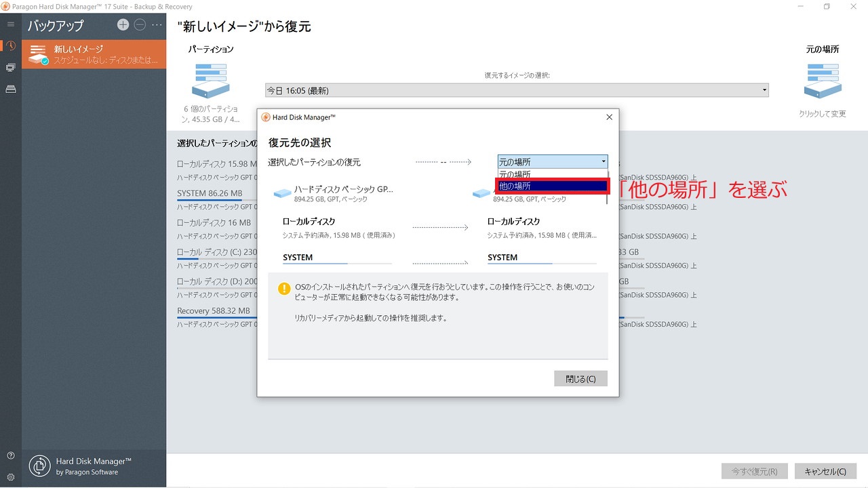This screenshot has height=488, width=868.
Task: Open Backup & Recovery clock icon in sidebar
Action: pyautogui.click(x=10, y=46)
